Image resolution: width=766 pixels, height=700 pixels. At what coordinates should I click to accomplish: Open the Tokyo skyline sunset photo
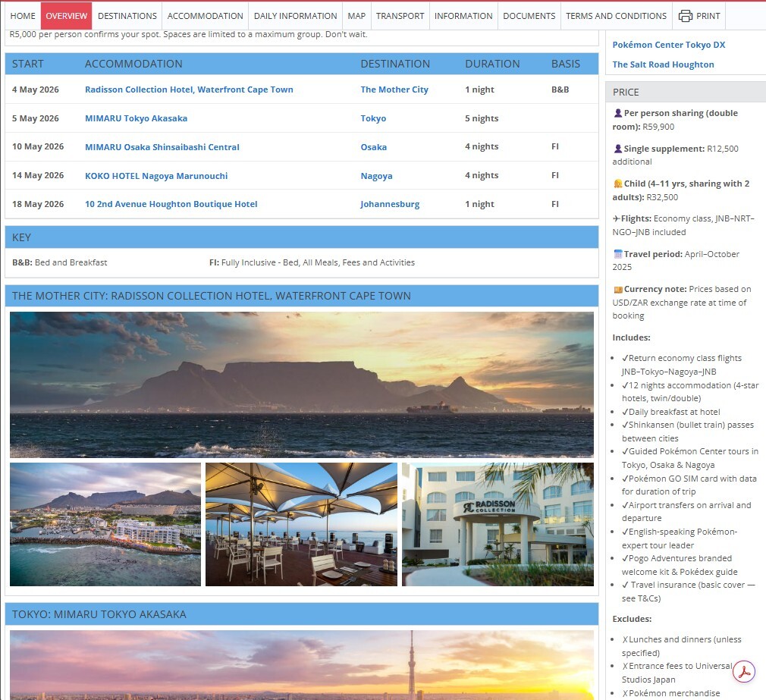pos(302,665)
